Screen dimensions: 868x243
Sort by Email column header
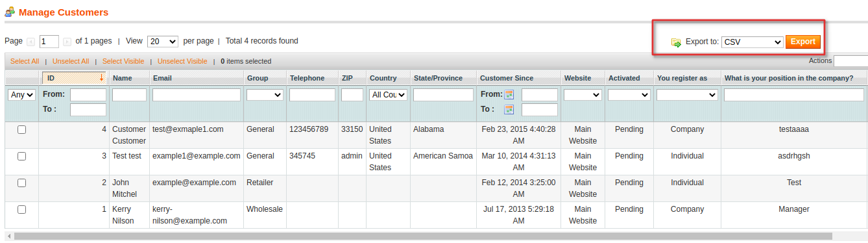click(x=162, y=78)
